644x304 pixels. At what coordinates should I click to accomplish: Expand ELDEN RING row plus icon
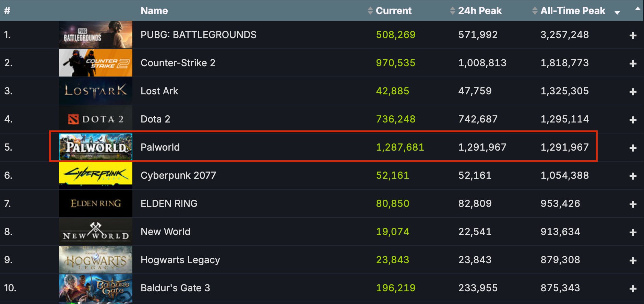633,204
